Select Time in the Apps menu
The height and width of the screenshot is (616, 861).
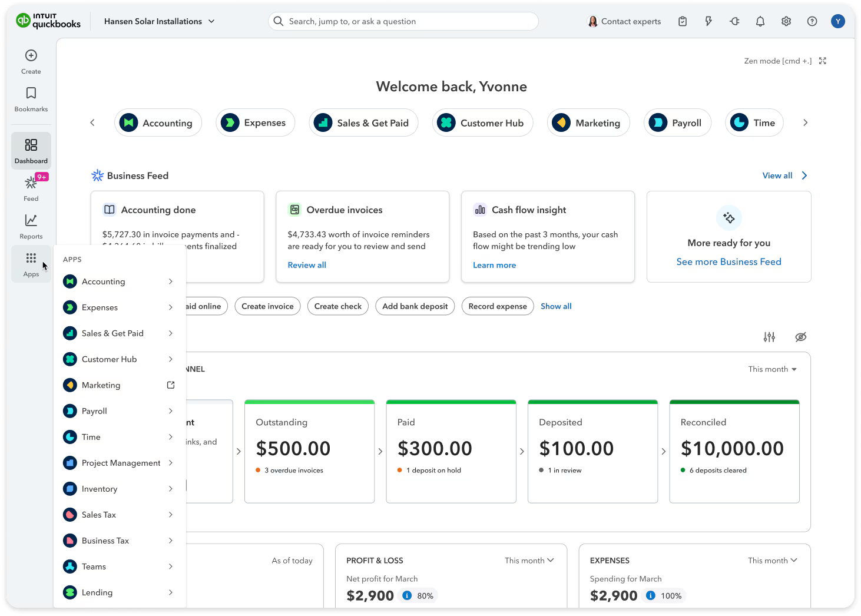(x=120, y=437)
